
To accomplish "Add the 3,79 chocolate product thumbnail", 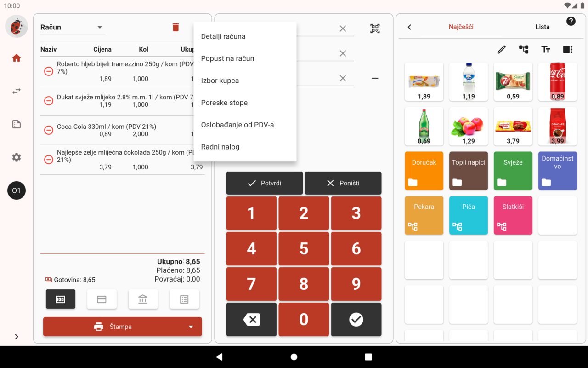I will coord(513,126).
